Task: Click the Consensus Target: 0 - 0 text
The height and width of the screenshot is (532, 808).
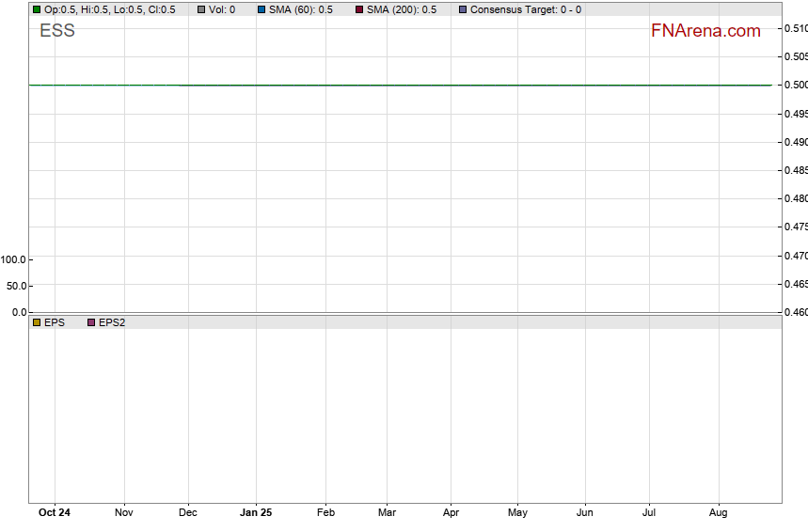Action: coord(525,9)
